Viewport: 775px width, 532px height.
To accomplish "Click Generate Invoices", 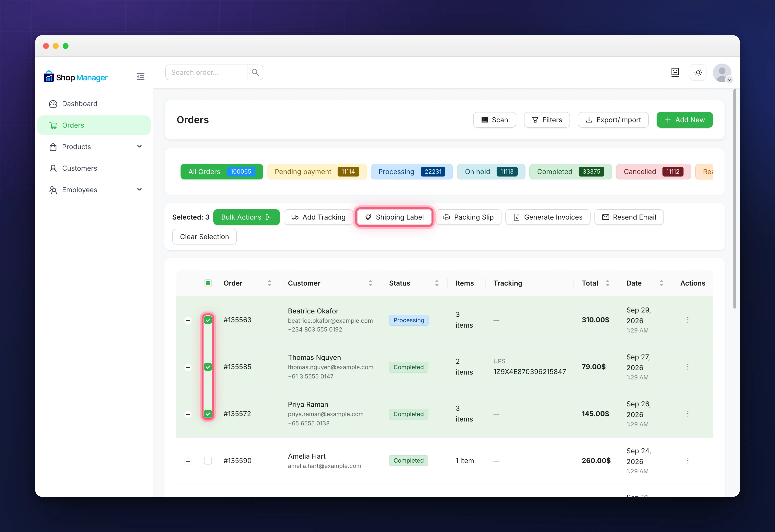I will tap(548, 217).
